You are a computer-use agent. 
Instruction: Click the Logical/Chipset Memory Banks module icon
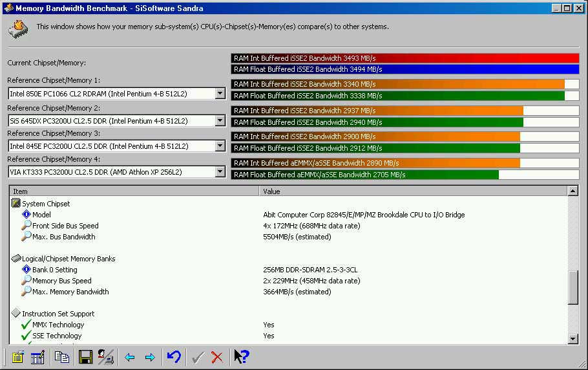click(x=16, y=258)
